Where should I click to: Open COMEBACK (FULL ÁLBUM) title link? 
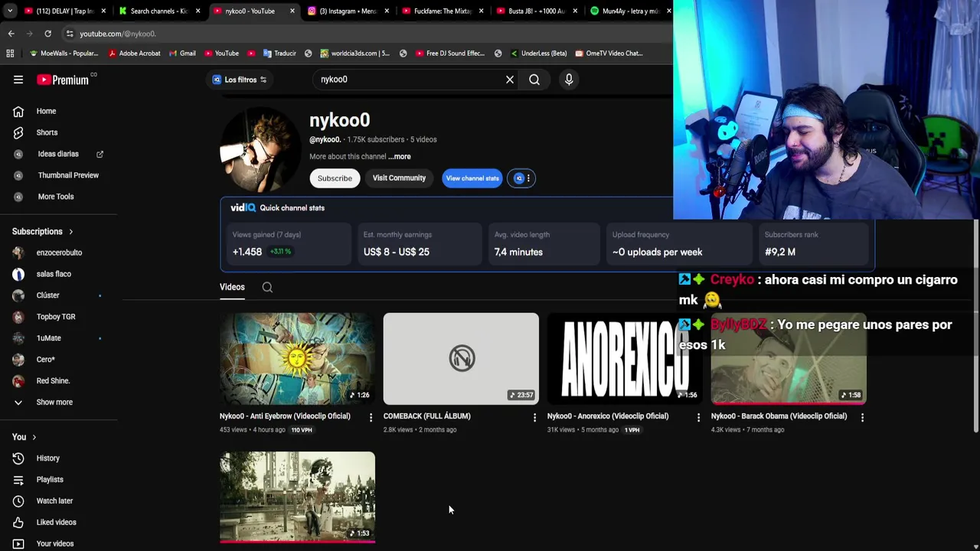coord(427,416)
